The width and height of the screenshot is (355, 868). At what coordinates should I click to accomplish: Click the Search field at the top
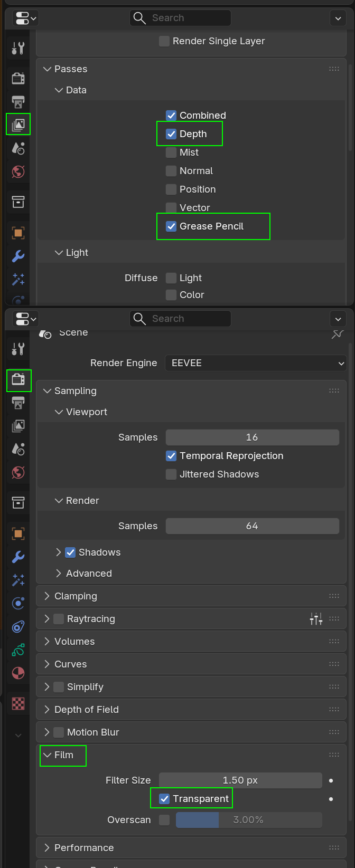[180, 17]
